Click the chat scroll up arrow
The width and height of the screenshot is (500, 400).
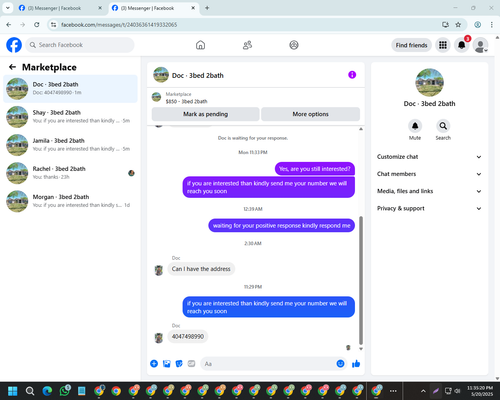click(361, 129)
